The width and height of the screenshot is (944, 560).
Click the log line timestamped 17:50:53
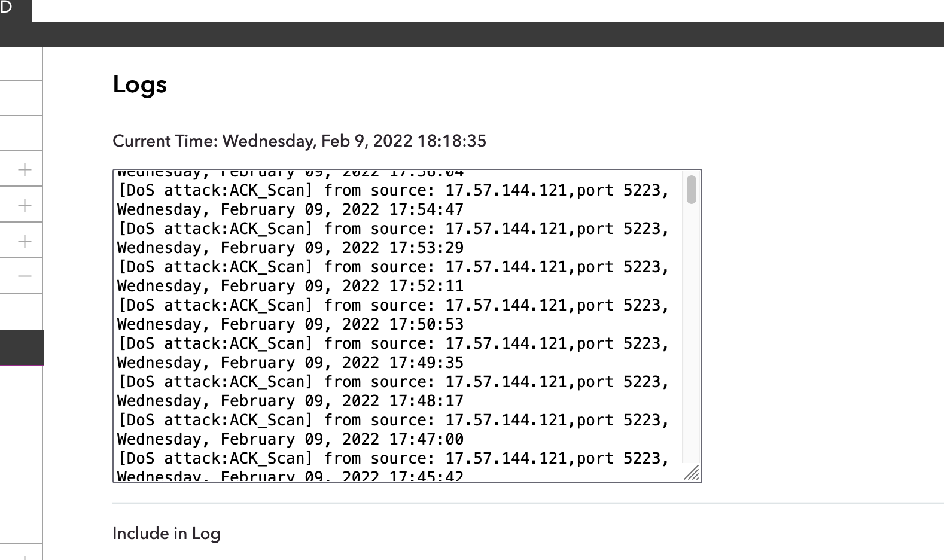pos(290,325)
